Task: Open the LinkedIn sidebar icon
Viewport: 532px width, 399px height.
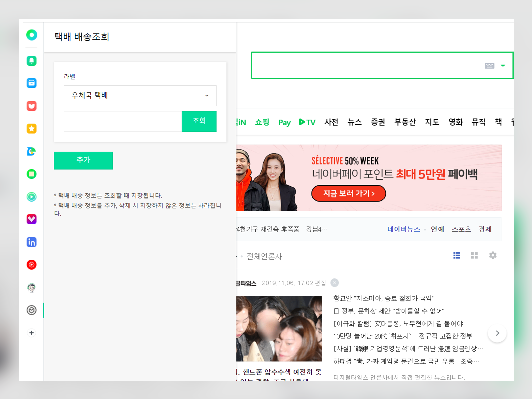Action: pyautogui.click(x=32, y=242)
